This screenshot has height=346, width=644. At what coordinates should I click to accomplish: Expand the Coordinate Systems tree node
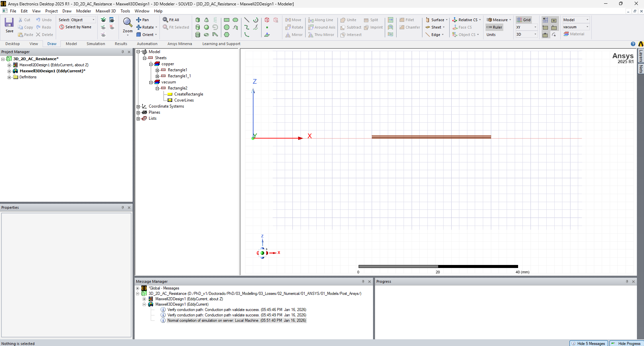[138, 107]
